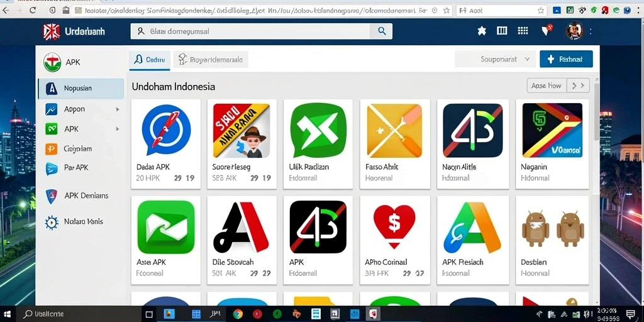Click the Windows taskbar search box
644x322 pixels.
[x=79, y=314]
